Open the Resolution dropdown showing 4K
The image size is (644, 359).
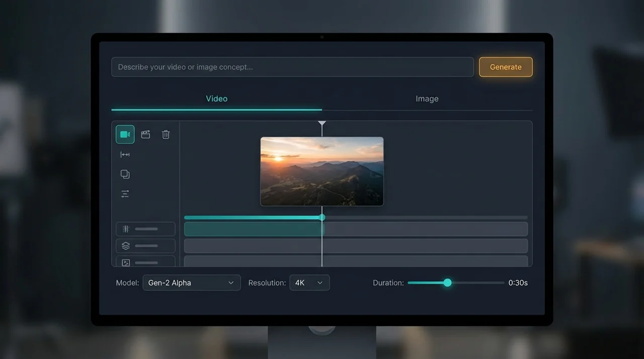(x=309, y=283)
